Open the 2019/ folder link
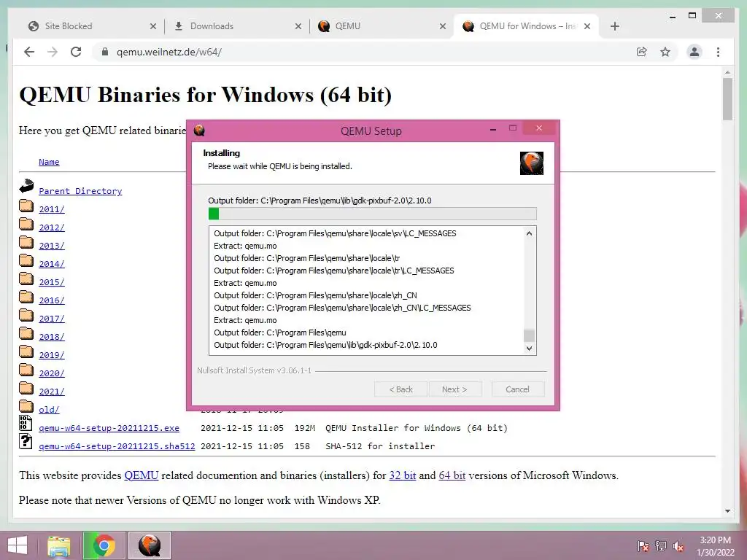This screenshot has height=560, width=747. coord(52,355)
